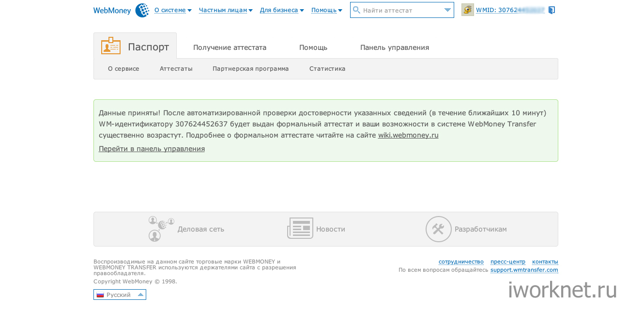Screen dimensions: 644x311
Task: Click Перейти в панель управления link
Action: 152,149
